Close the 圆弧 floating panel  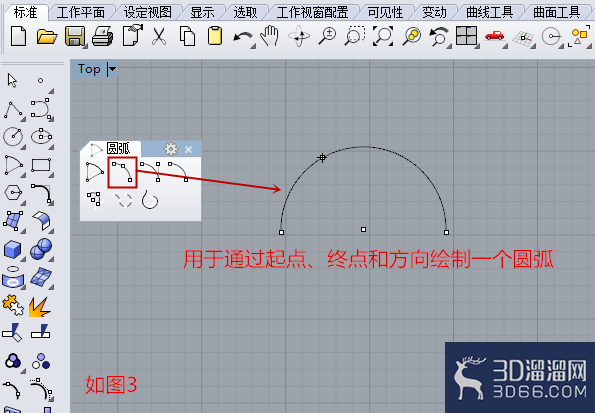point(189,150)
